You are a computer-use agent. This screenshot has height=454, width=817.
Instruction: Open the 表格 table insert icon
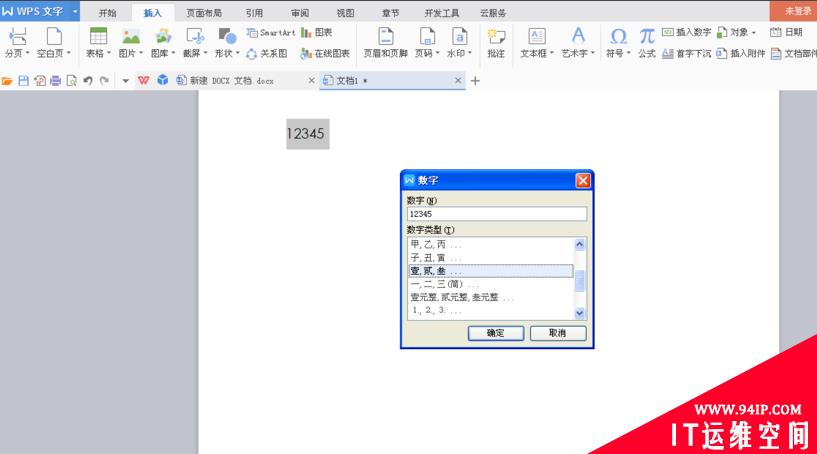point(98,36)
